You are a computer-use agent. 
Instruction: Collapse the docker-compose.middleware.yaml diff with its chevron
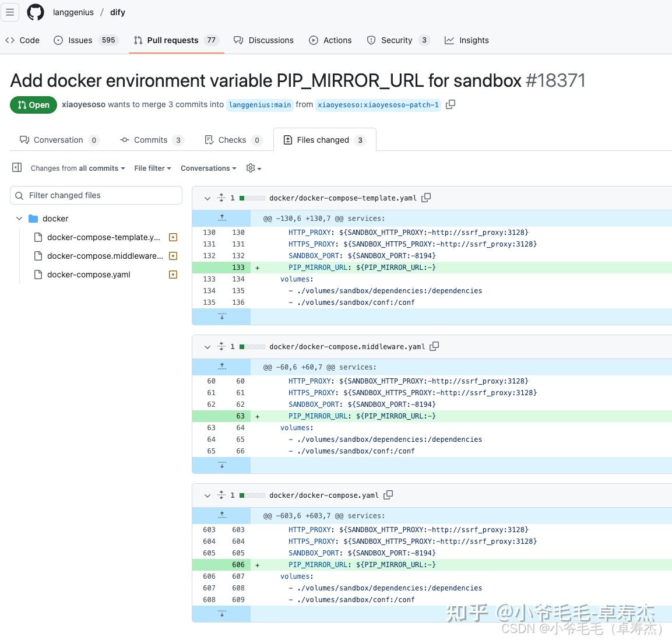click(x=207, y=346)
